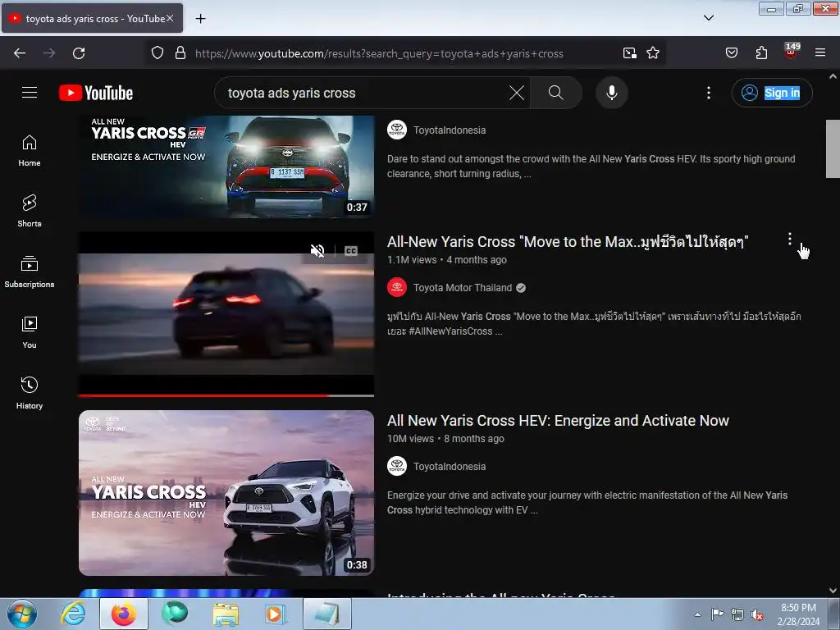Click the Action Center flag tray icon
Viewport: 840px width, 630px height.
[717, 614]
